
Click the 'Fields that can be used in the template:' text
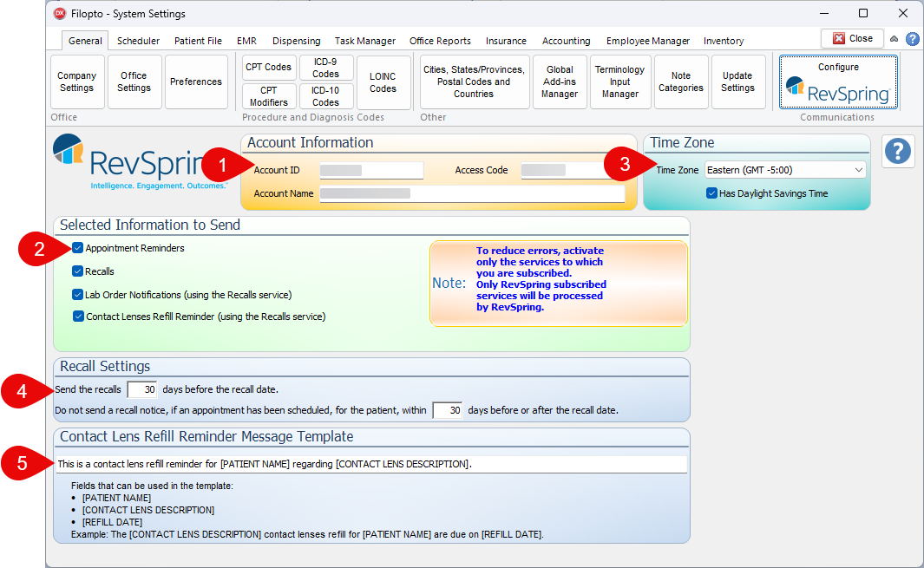pos(152,486)
